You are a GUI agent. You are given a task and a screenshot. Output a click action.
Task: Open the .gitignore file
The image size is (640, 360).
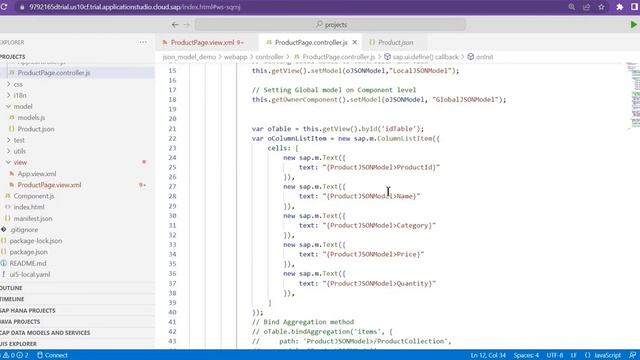click(x=24, y=229)
